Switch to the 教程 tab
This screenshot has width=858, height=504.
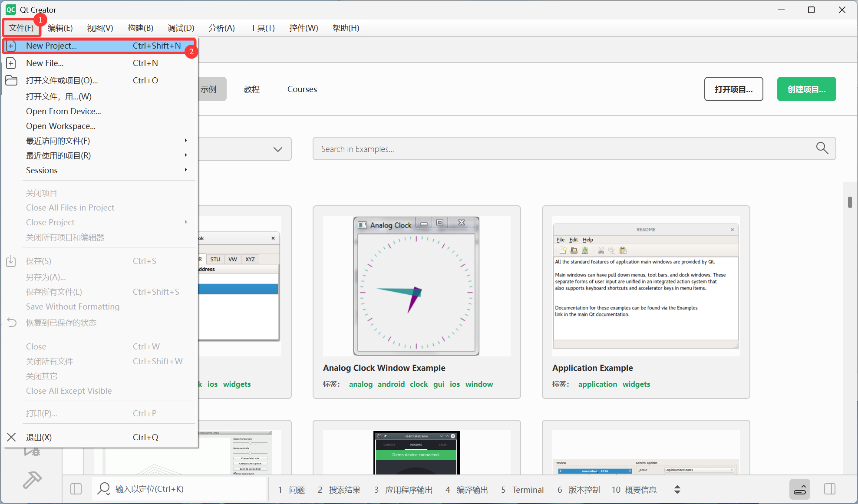click(252, 89)
